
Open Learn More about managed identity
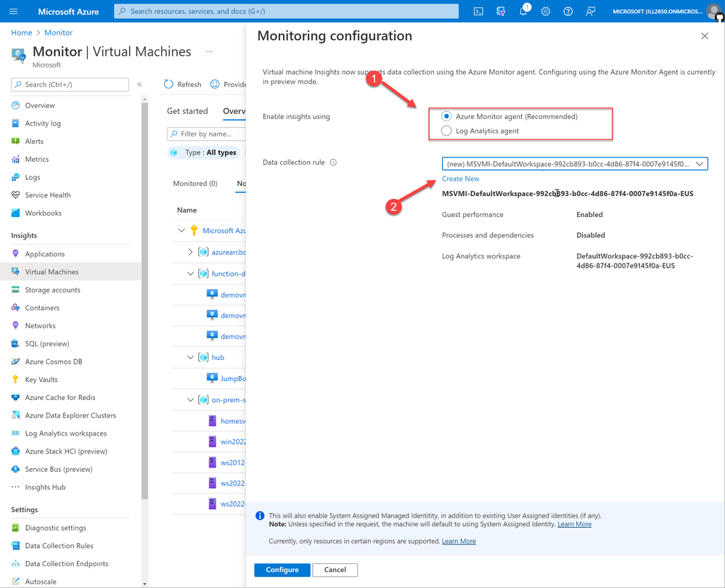tap(574, 524)
